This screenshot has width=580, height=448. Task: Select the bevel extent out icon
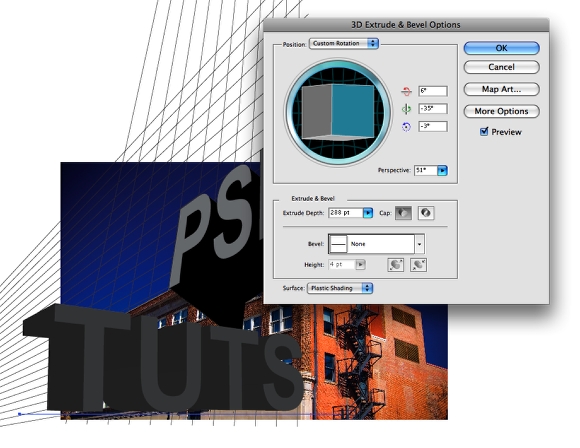coord(395,265)
